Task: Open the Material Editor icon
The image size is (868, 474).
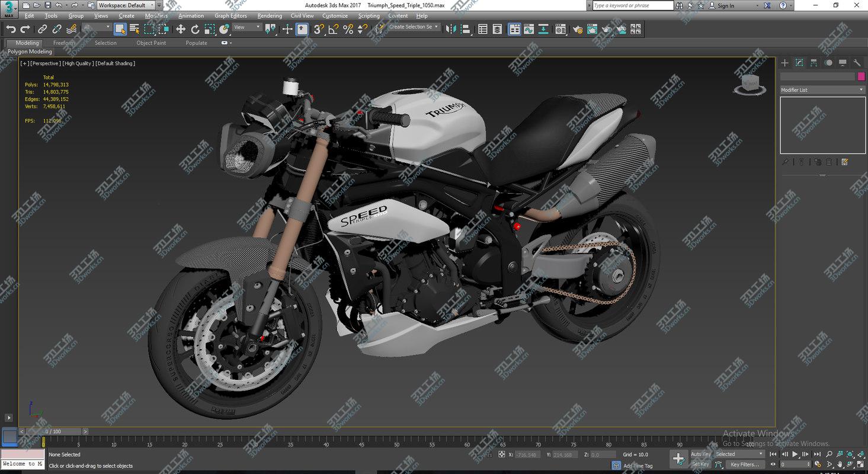Action: (x=560, y=29)
